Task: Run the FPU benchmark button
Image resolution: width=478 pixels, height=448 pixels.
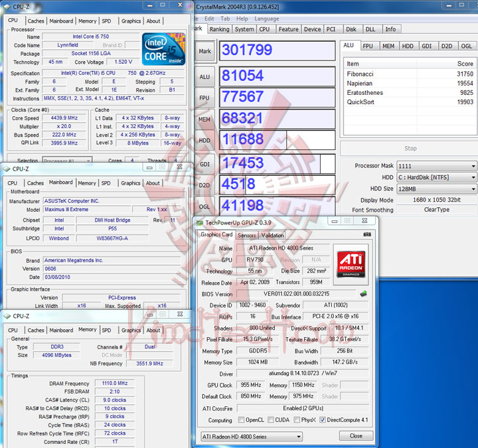Action: pyautogui.click(x=204, y=98)
